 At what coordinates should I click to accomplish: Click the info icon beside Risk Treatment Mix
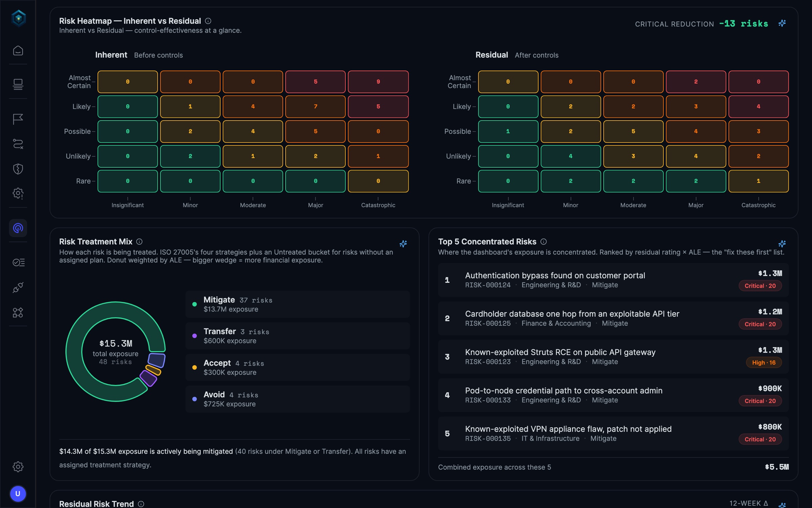pos(139,241)
